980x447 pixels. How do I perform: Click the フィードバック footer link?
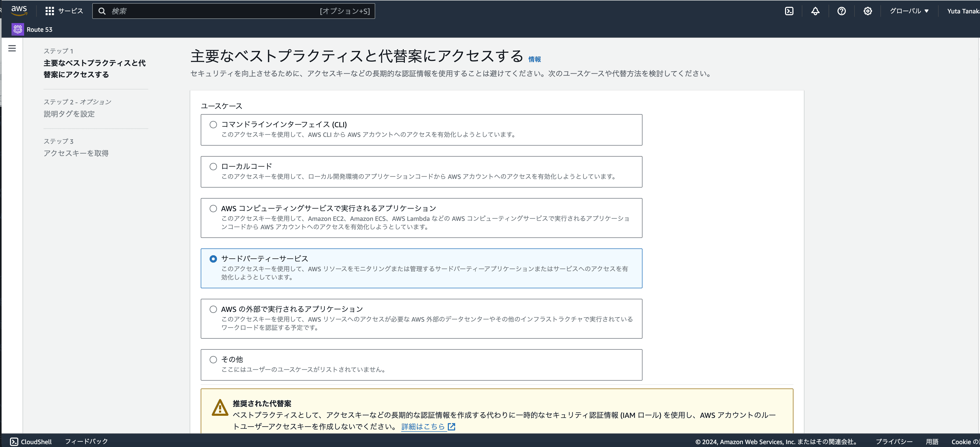[x=86, y=442]
